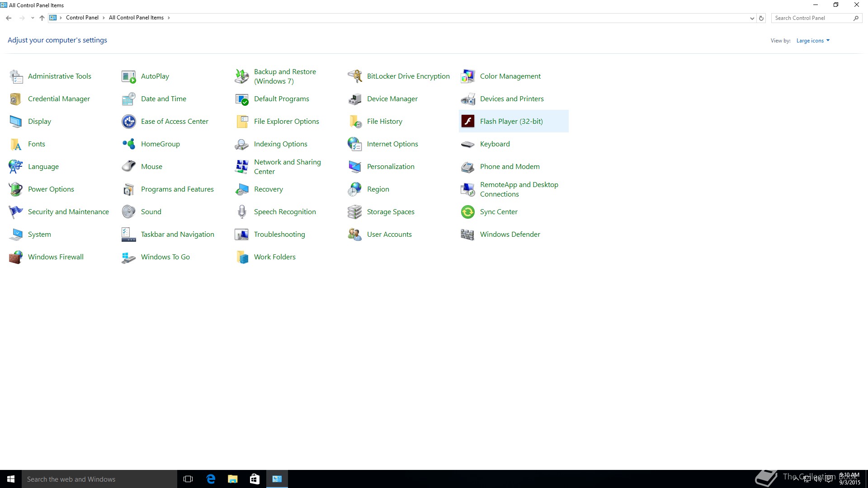
Task: Click the Internet Options globe icon
Action: 355,144
